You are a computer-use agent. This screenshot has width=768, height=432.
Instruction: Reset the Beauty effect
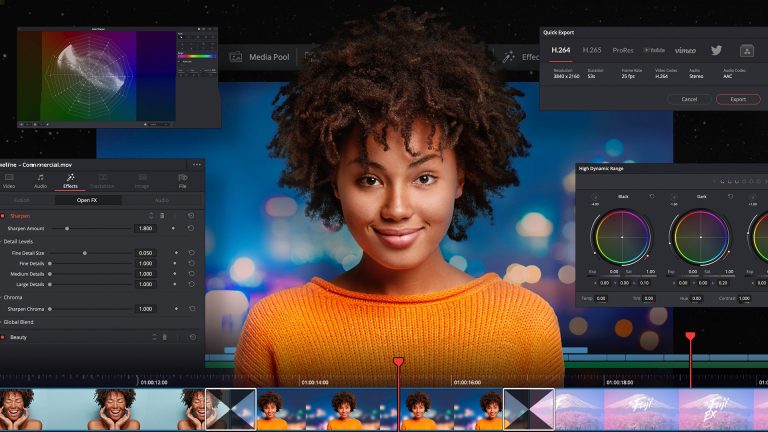point(192,337)
